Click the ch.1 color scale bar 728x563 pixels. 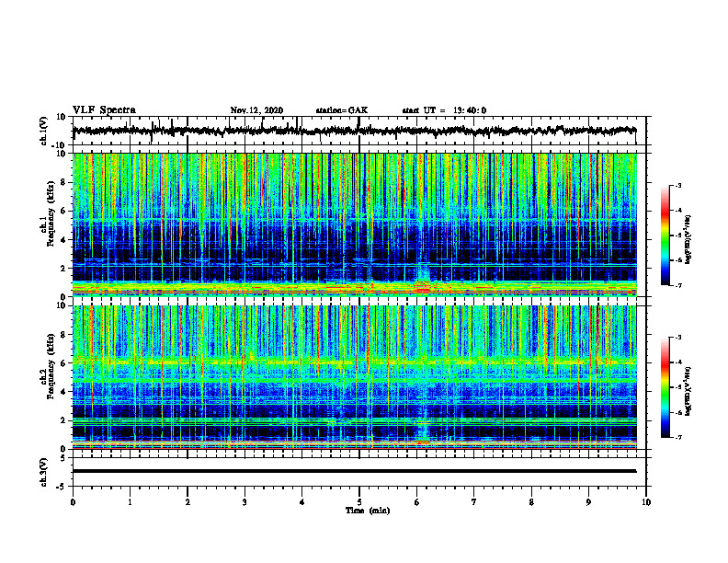(x=665, y=236)
